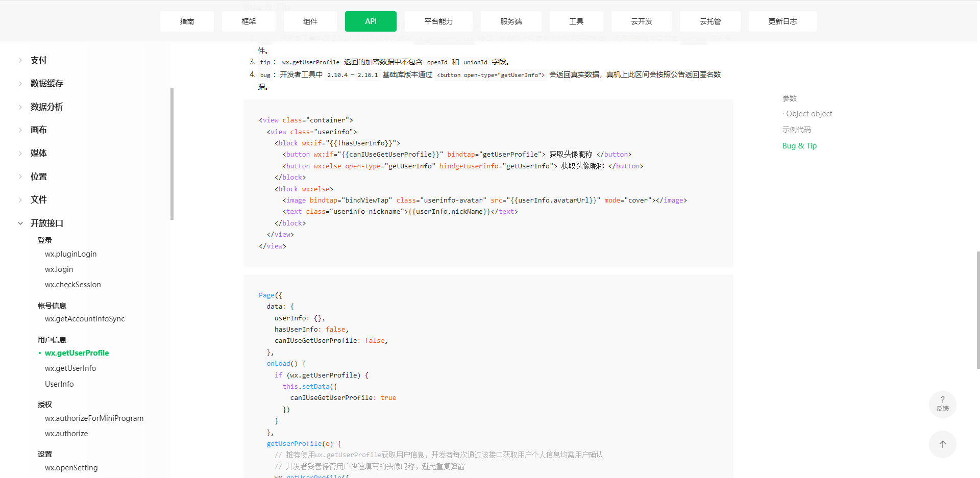Switch to the 云开发 navigation tab

[x=642, y=21]
